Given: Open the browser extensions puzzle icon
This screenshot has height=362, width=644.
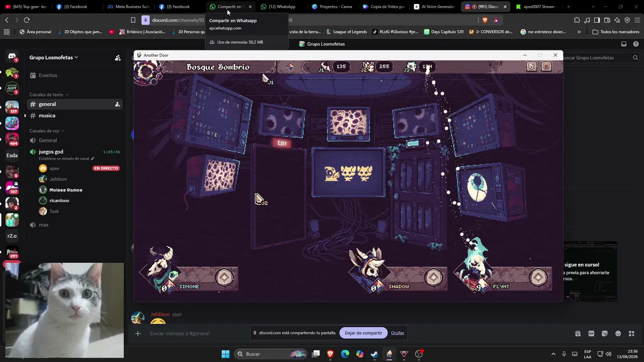Looking at the screenshot, I should (577, 20).
